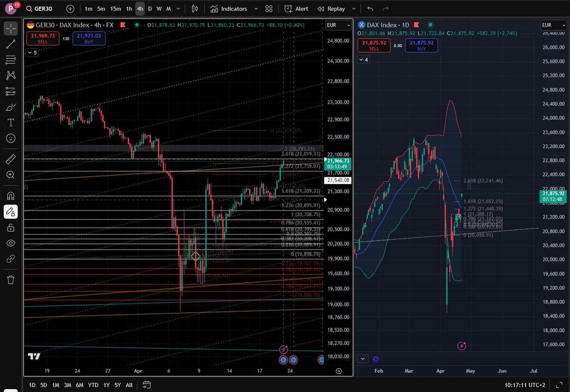The height and width of the screenshot is (392, 570).
Task: Open the XABCD Pattern tool
Action: point(10,75)
